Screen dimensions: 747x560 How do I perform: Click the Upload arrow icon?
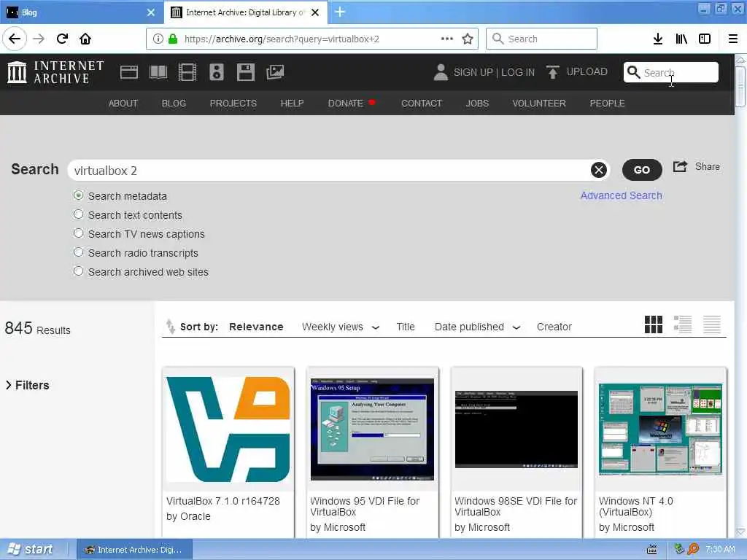coord(553,72)
